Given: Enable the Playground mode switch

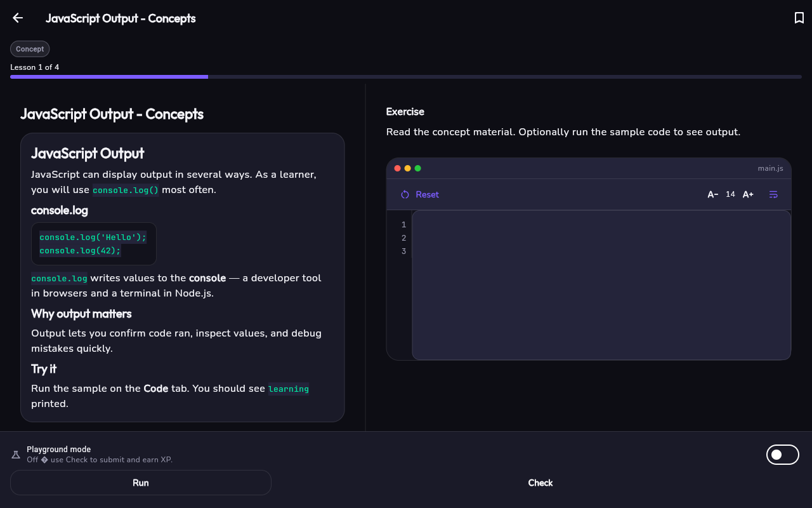Looking at the screenshot, I should (783, 455).
